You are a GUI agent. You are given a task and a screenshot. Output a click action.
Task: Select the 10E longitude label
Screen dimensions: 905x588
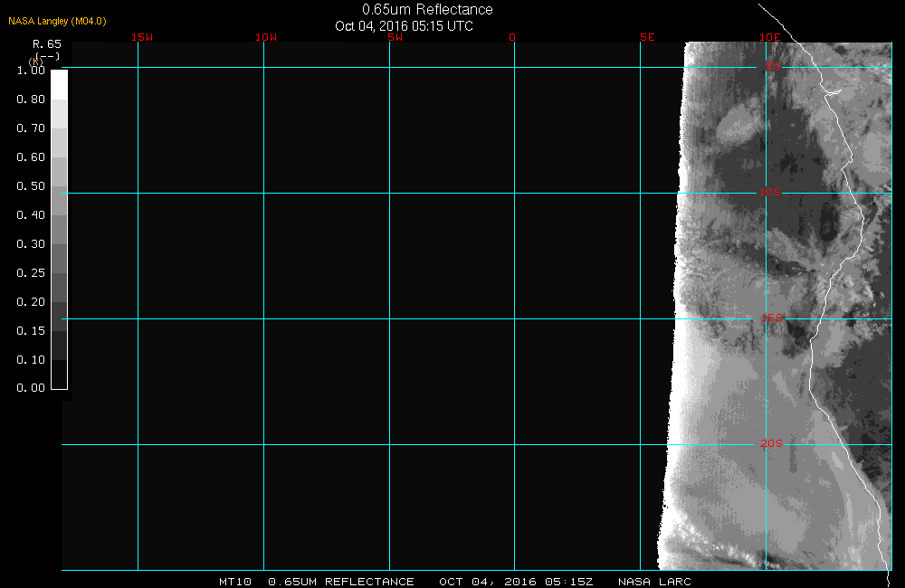click(769, 38)
